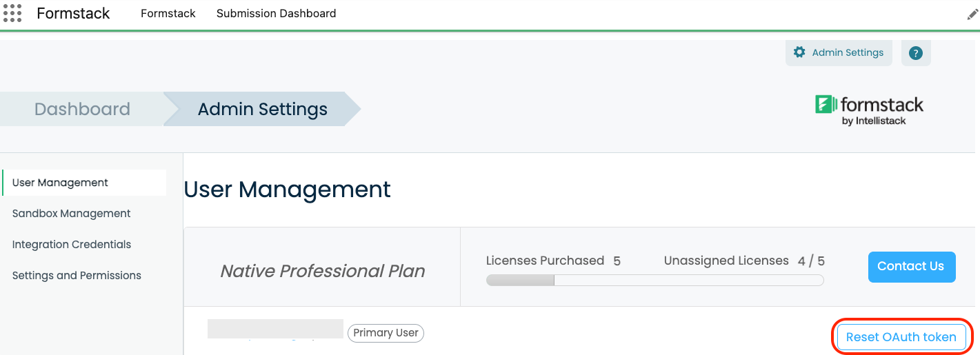Open the Formstack navigation tab
Screen dimensions: 980x355
point(168,14)
